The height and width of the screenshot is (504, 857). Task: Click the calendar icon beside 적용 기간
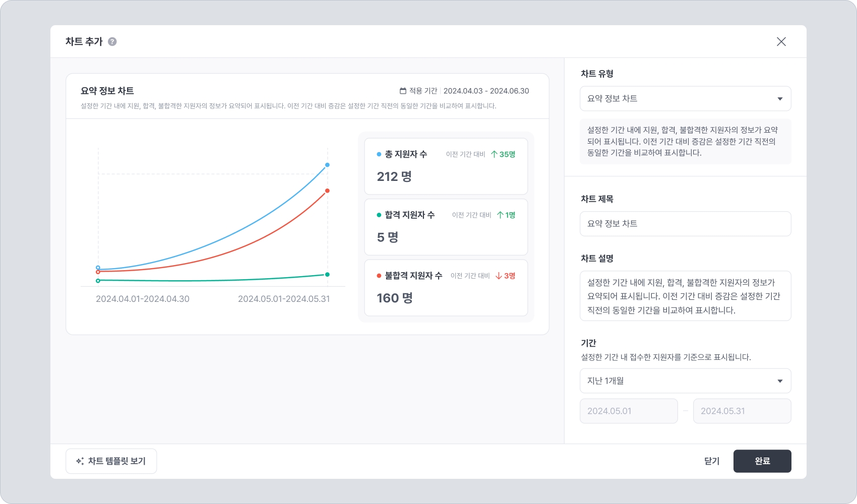(x=403, y=91)
